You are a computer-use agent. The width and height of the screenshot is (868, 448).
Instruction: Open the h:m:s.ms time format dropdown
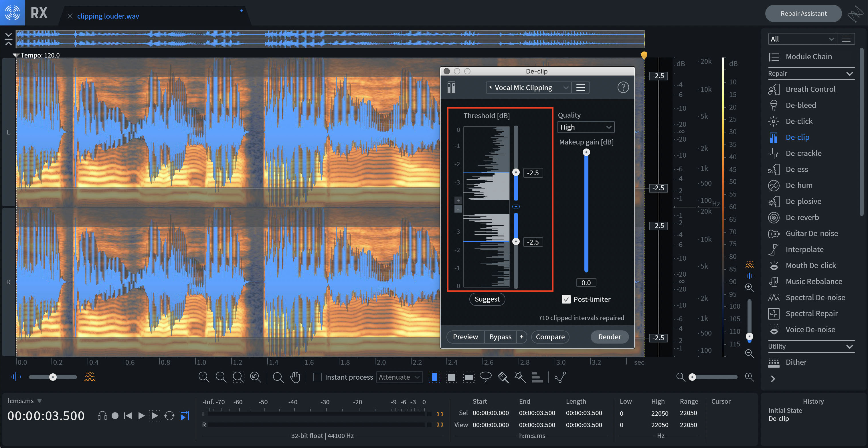point(25,401)
